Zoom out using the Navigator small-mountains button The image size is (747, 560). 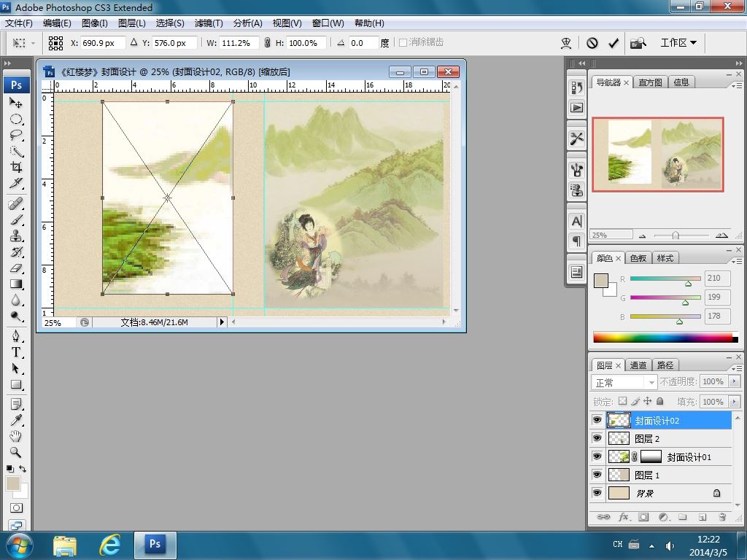[x=643, y=236]
